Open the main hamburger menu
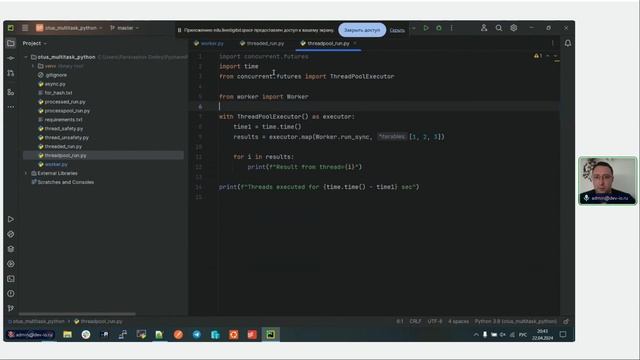The width and height of the screenshot is (640, 360). pyautogui.click(x=25, y=28)
